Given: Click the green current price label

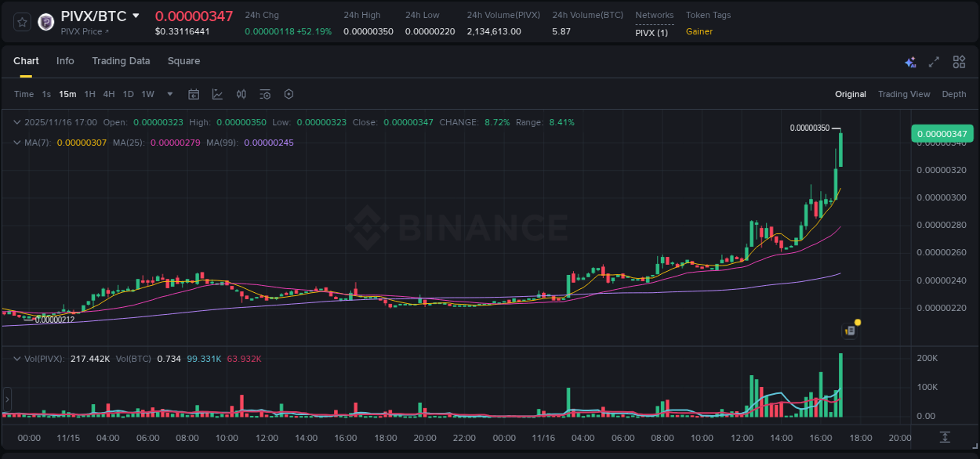Looking at the screenshot, I should [x=942, y=134].
